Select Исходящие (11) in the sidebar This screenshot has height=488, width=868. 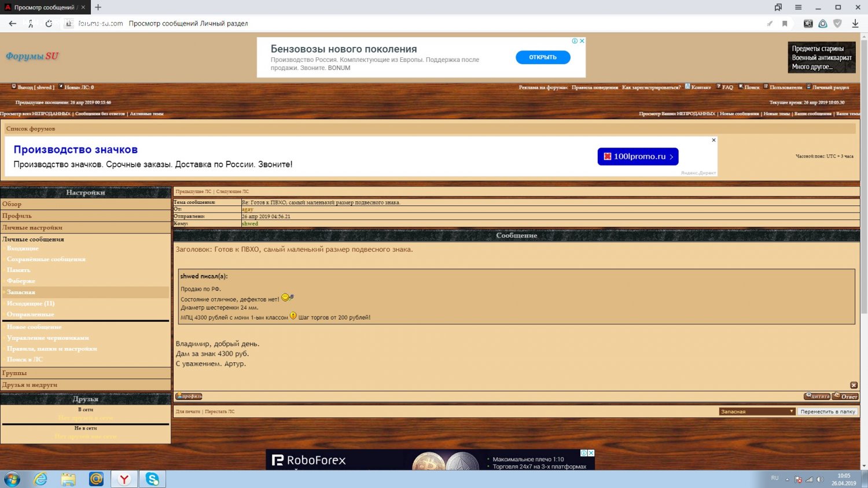coord(31,303)
